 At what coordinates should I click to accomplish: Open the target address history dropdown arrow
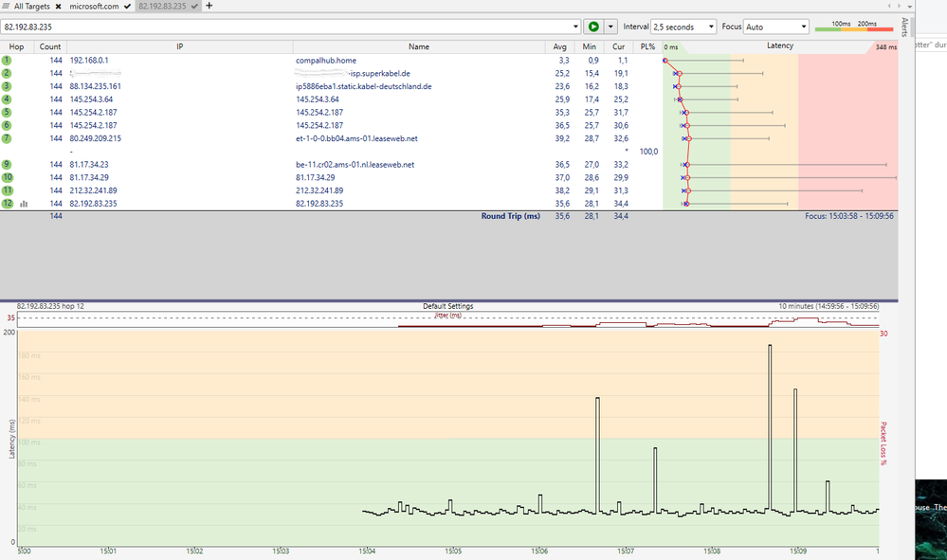coord(574,26)
